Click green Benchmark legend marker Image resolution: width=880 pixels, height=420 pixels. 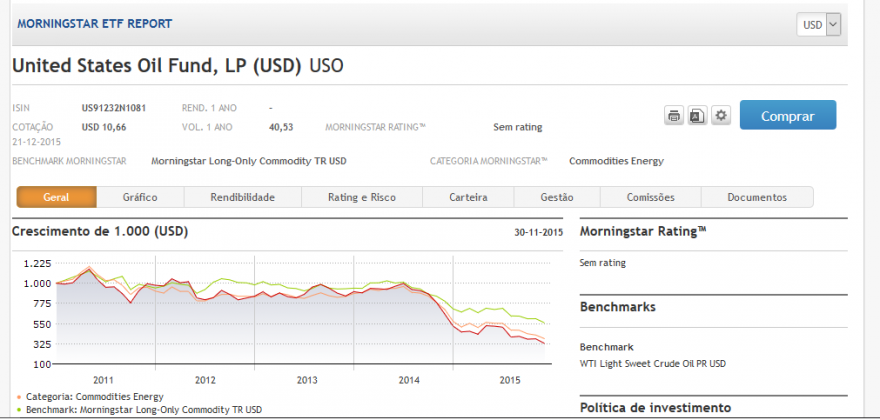pyautogui.click(x=20, y=410)
